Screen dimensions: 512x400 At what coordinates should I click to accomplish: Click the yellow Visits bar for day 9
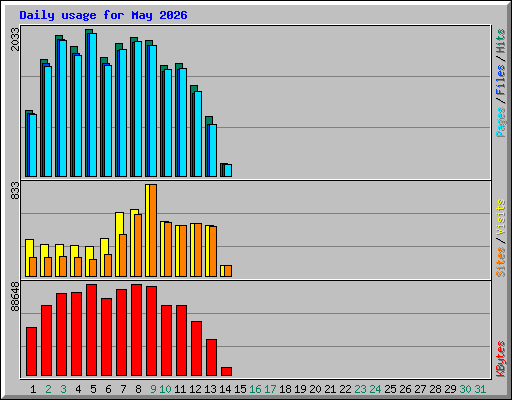click(x=147, y=230)
